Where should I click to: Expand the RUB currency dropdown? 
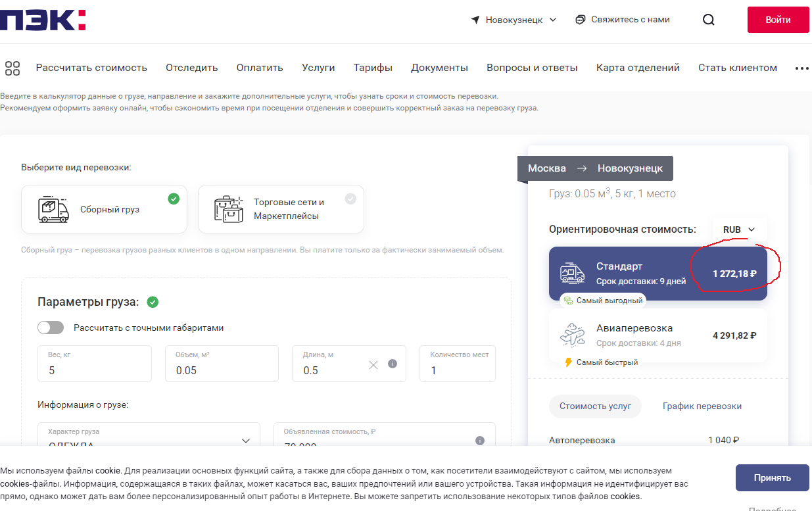pyautogui.click(x=739, y=230)
